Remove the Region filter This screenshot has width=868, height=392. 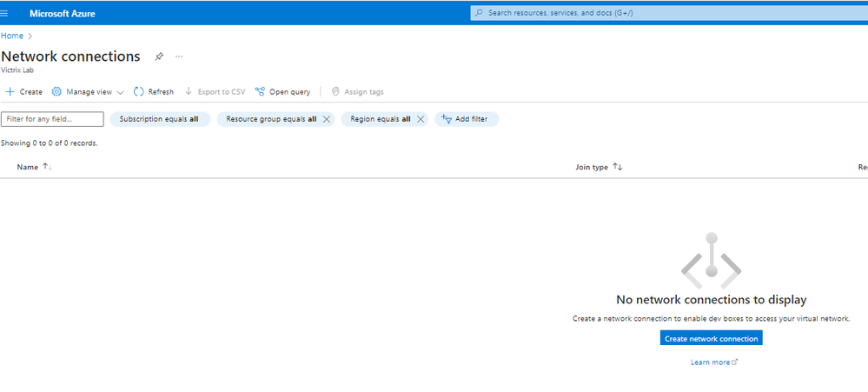pos(421,119)
